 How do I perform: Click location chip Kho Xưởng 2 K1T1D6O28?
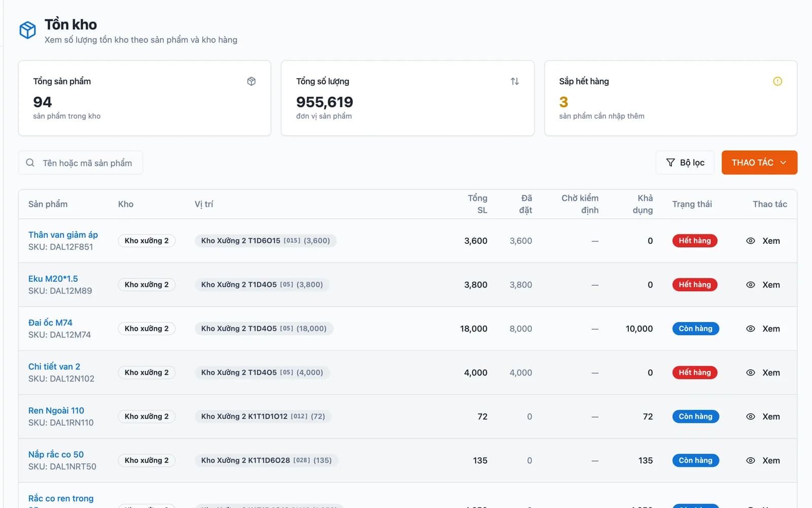266,461
